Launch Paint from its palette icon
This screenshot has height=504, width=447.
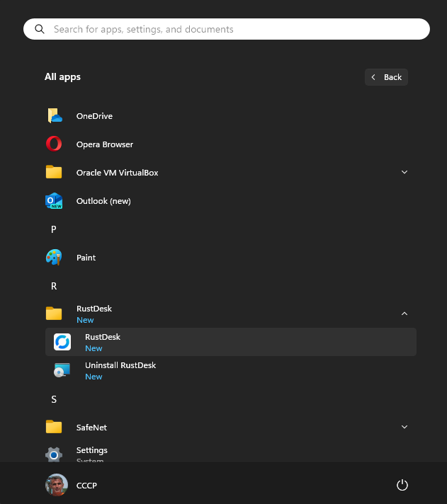[54, 257]
